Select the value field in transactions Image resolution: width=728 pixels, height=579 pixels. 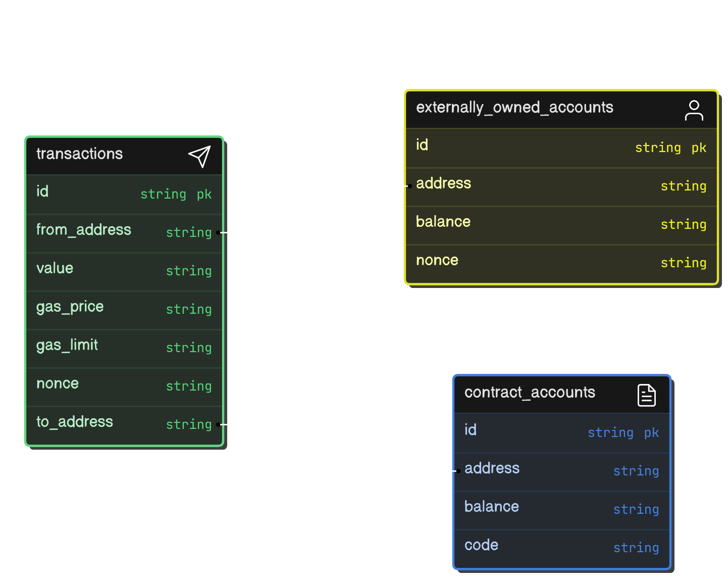(55, 268)
